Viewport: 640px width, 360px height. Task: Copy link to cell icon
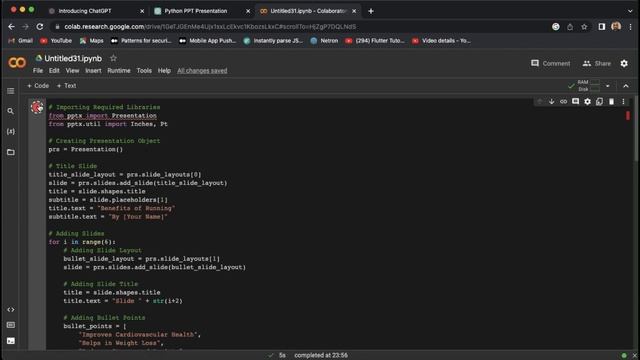tap(563, 102)
